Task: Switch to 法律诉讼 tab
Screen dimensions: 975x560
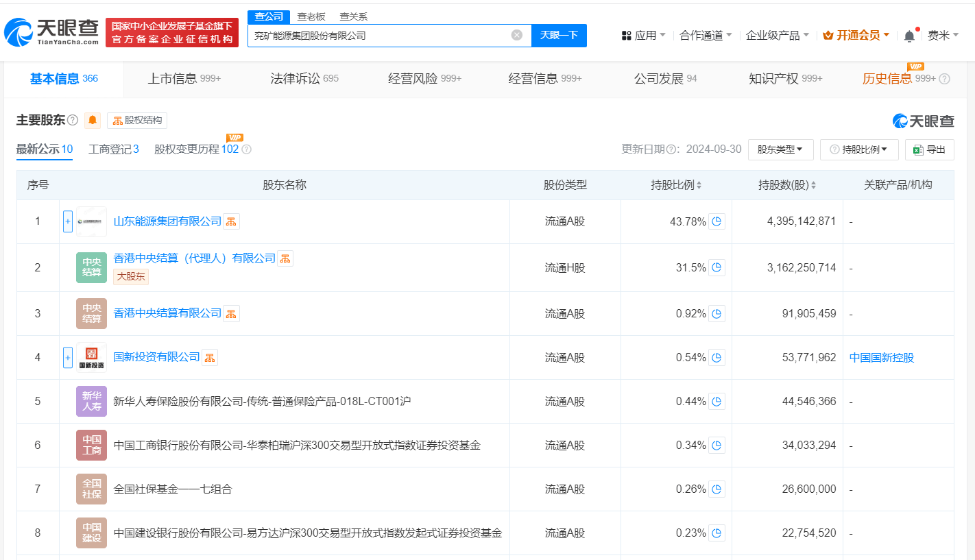Action: click(x=304, y=79)
